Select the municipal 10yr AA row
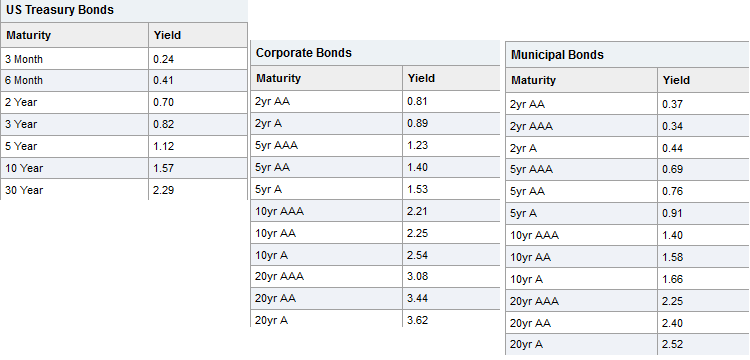This screenshot has height=360, width=750. pos(628,257)
